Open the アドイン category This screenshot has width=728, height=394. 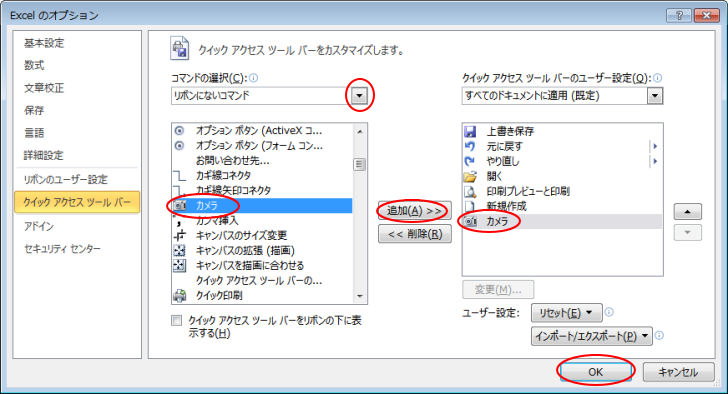coord(39,226)
